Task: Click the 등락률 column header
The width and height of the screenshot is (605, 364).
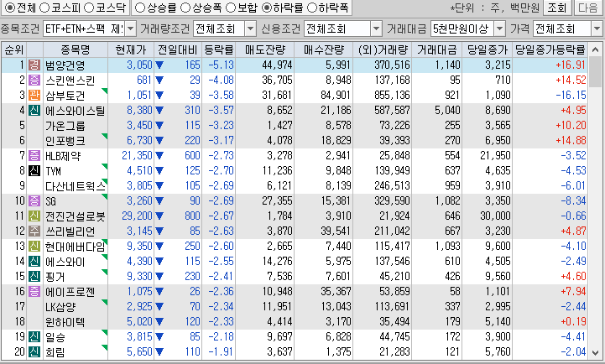Action: pos(218,49)
